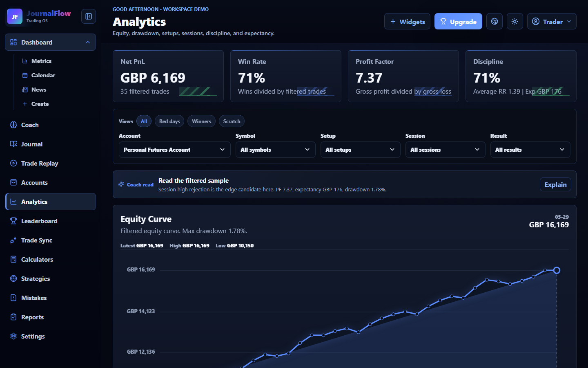Click the Explain button
588x368 pixels.
click(555, 184)
